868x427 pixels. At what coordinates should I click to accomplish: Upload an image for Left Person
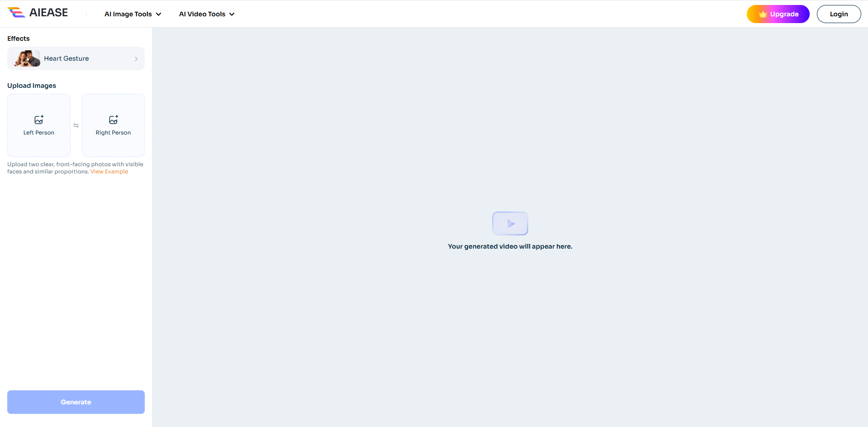pyautogui.click(x=39, y=125)
